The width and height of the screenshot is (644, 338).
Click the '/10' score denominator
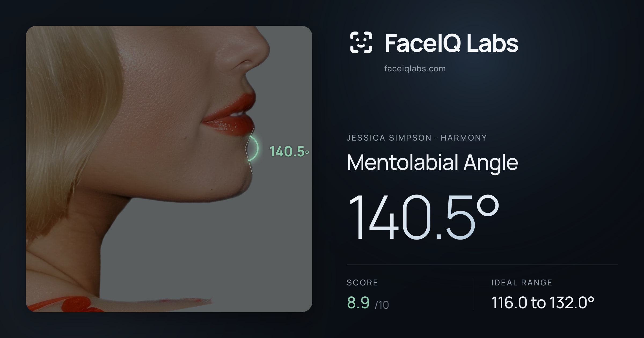(x=382, y=305)
